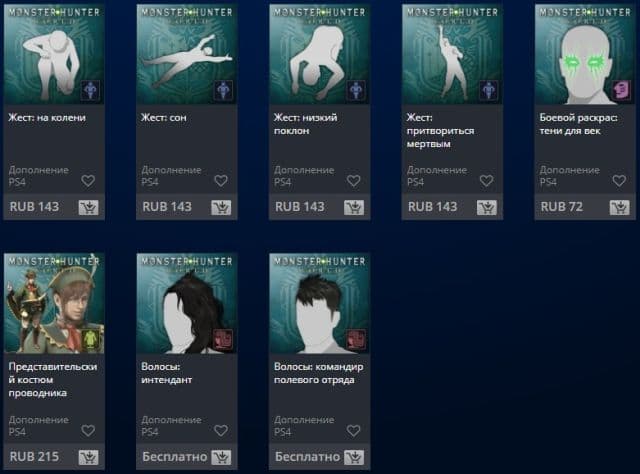Click the 'Бесплатно' price under 'Волосы: интендант'

click(175, 456)
